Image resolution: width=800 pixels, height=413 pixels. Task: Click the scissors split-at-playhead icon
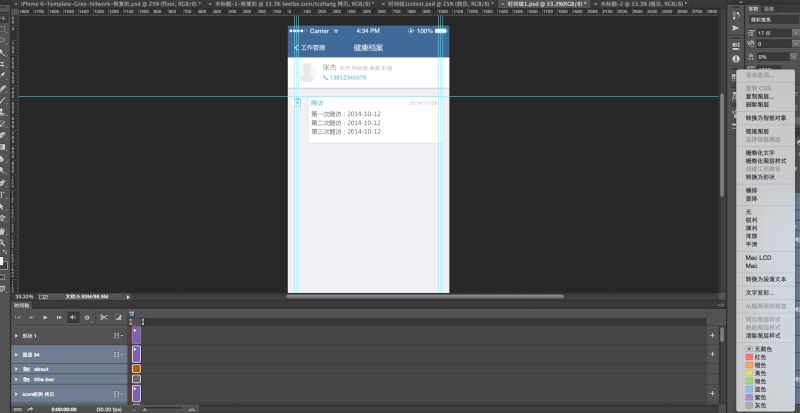click(104, 318)
